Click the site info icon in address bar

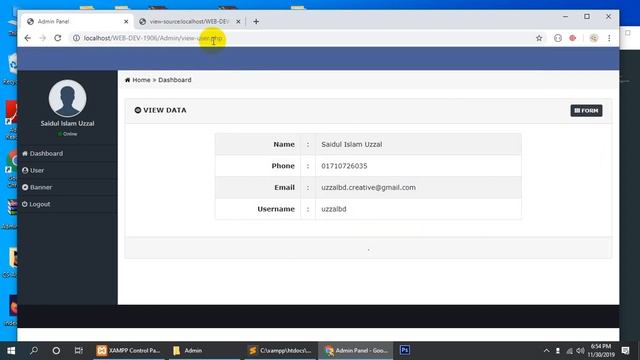[x=76, y=38]
